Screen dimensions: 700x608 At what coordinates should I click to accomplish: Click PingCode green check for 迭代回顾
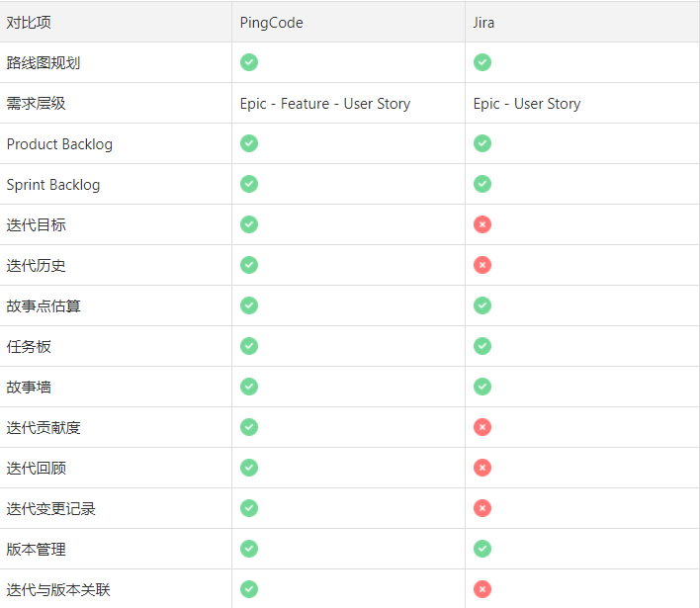click(x=249, y=468)
